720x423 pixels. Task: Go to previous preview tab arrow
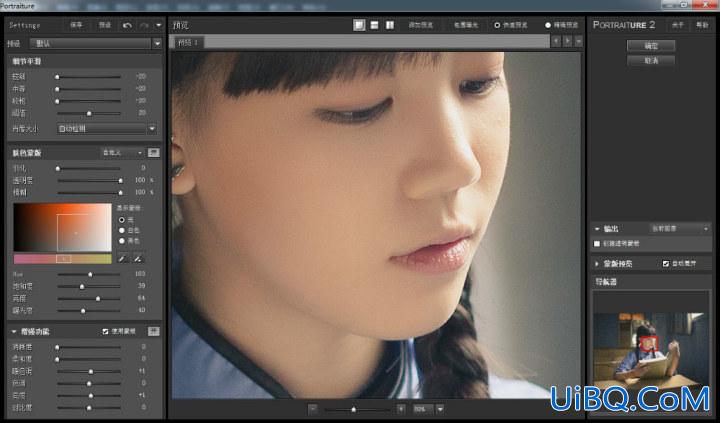[x=556, y=41]
